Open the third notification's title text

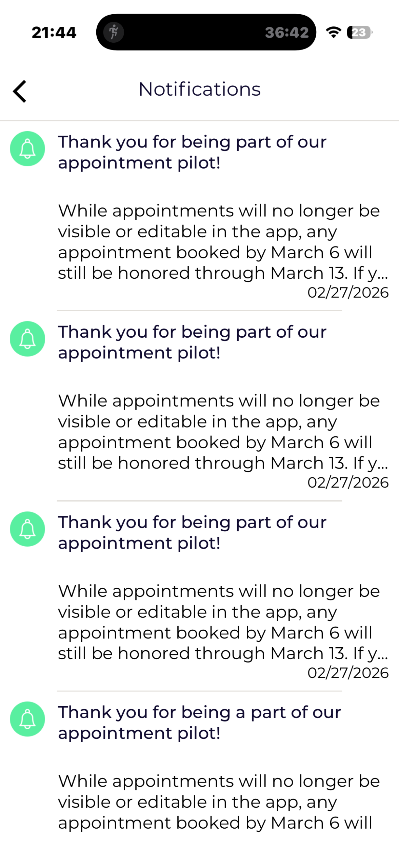pos(192,532)
